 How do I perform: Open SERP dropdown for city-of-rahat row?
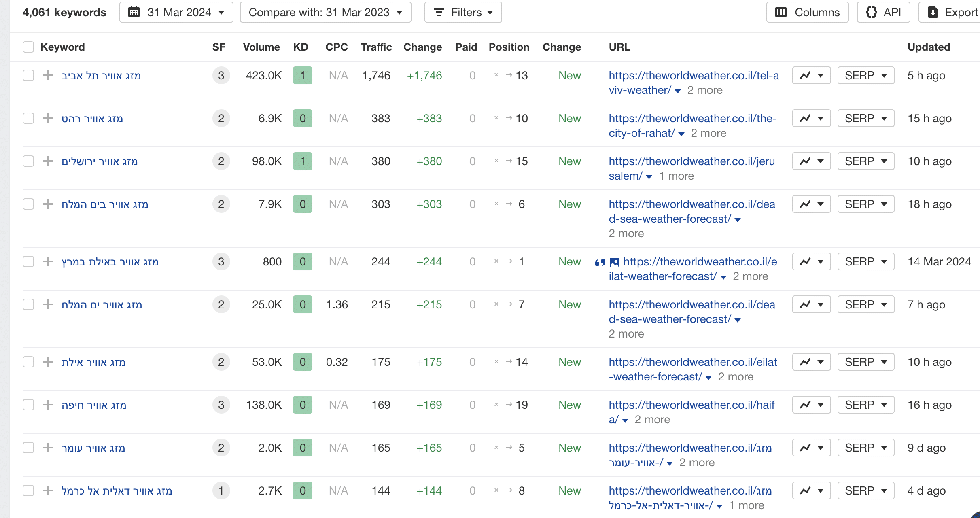866,118
